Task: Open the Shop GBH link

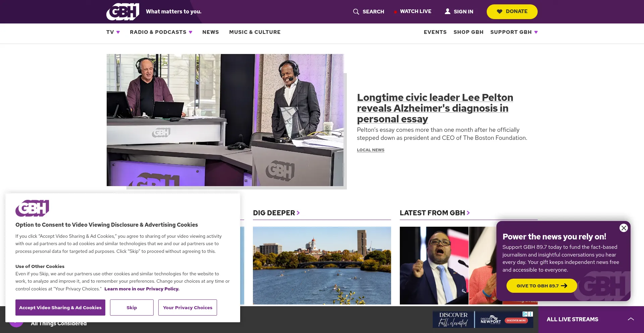Action: [x=469, y=32]
